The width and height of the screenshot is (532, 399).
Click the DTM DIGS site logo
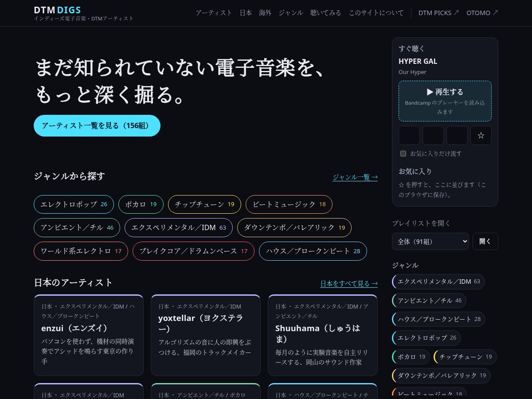[58, 10]
